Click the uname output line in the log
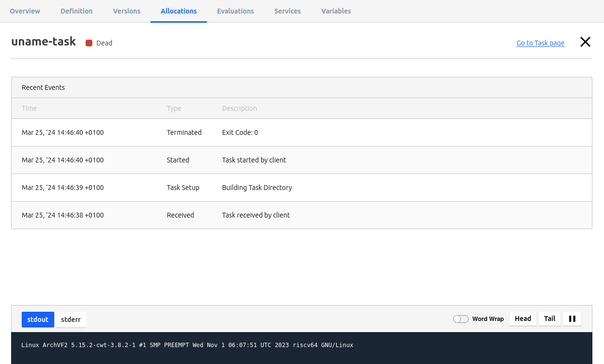This screenshot has height=364, width=604. pos(187,345)
